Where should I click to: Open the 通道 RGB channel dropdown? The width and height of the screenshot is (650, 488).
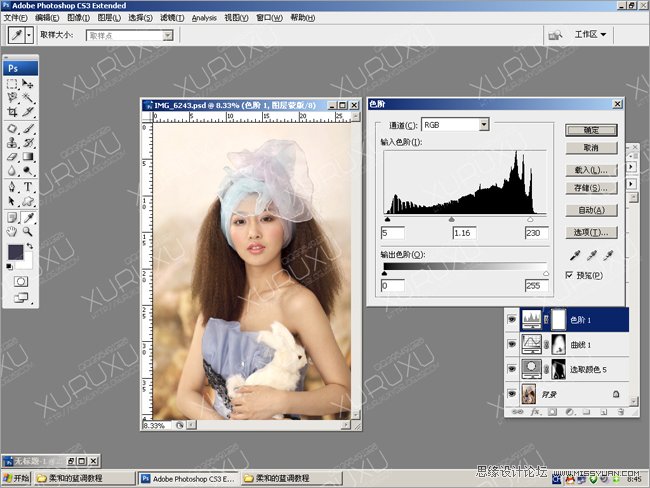coord(484,125)
